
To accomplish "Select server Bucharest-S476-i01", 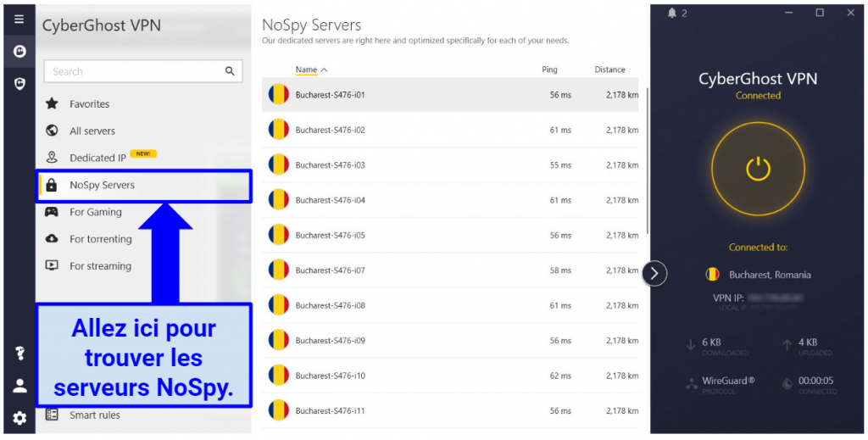I will (x=450, y=95).
